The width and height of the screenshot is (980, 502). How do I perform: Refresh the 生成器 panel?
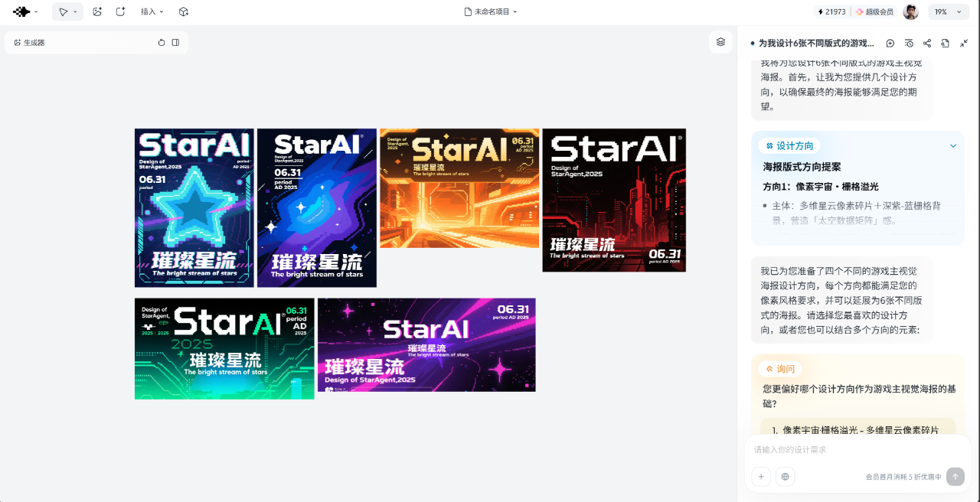click(x=162, y=43)
